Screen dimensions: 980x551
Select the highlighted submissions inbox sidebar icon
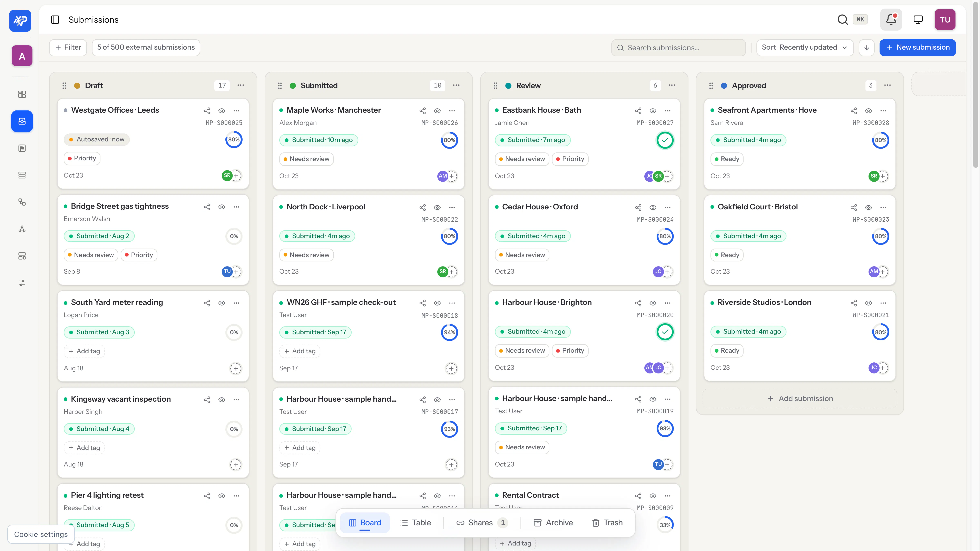pos(22,121)
